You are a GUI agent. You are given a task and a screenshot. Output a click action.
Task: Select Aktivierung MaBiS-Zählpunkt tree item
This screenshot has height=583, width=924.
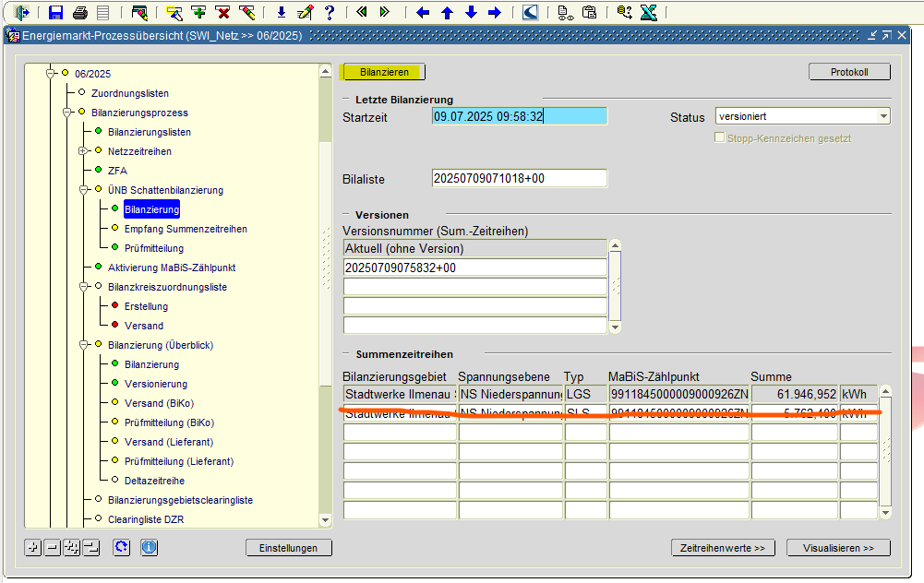click(x=172, y=268)
